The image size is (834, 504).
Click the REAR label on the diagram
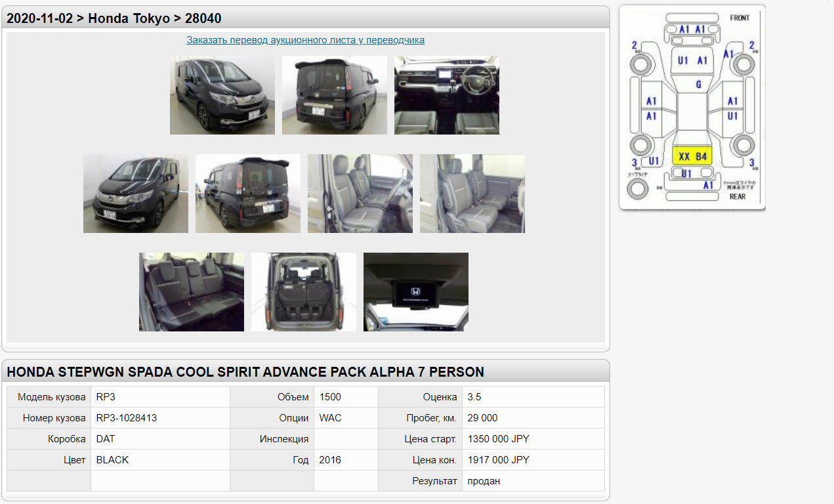738,196
